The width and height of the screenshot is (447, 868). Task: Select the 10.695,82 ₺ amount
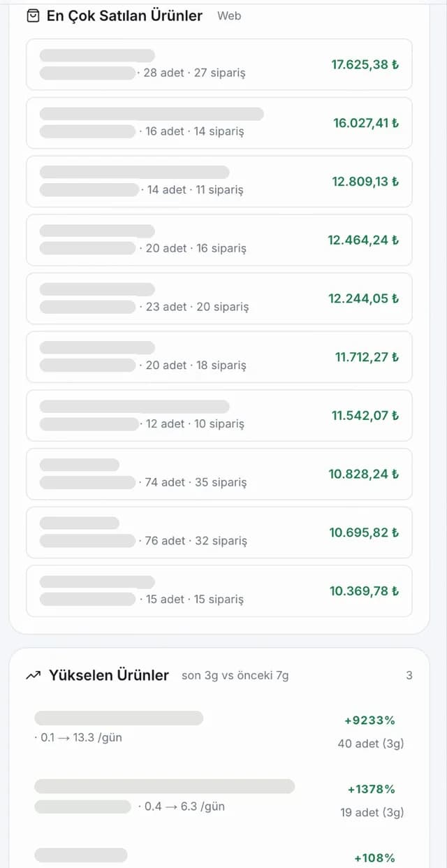tap(364, 533)
